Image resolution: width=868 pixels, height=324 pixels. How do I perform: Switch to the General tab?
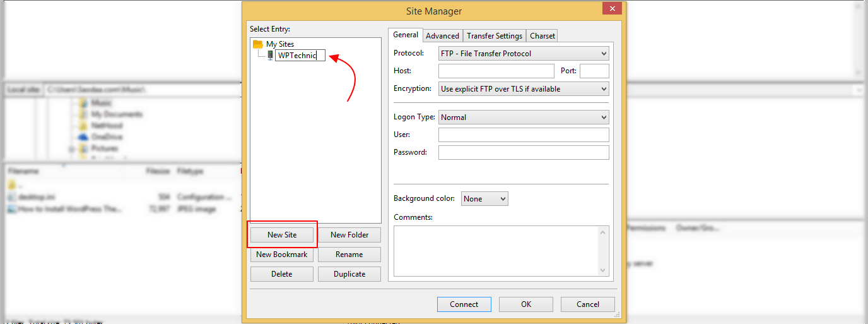coord(406,35)
